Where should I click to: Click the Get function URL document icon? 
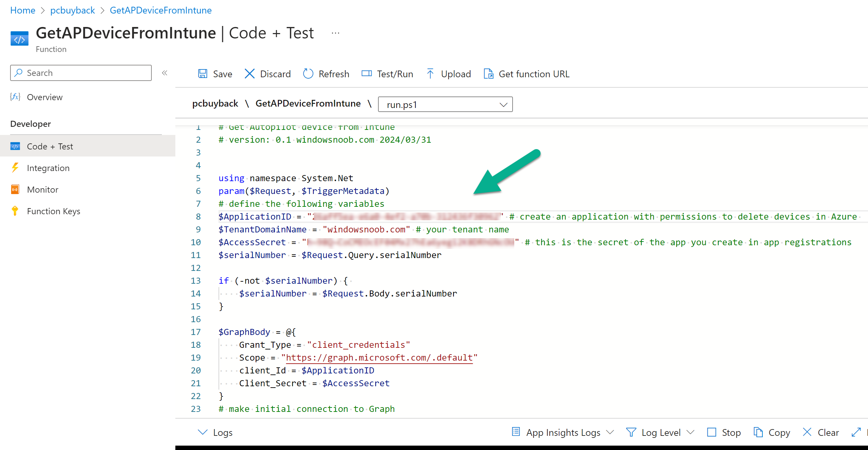[x=489, y=74]
